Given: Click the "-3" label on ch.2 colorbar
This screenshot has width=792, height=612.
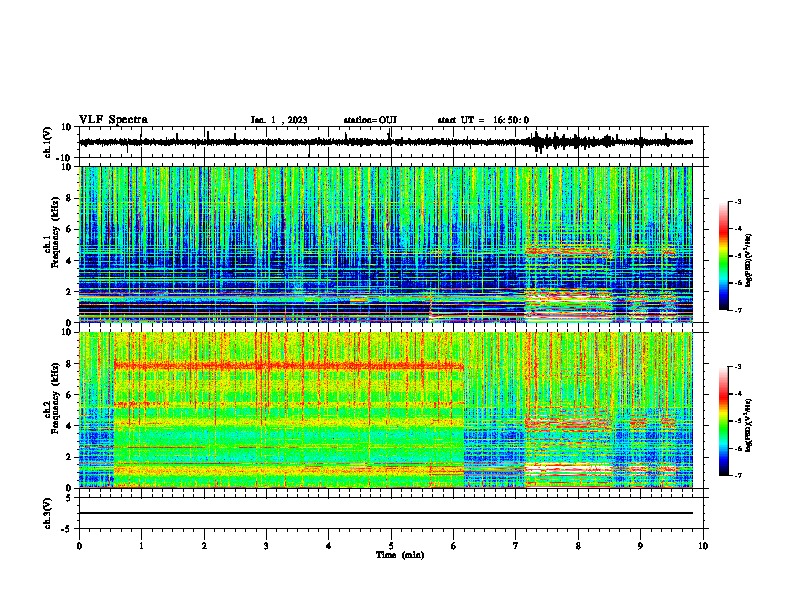Looking at the screenshot, I should click(738, 367).
